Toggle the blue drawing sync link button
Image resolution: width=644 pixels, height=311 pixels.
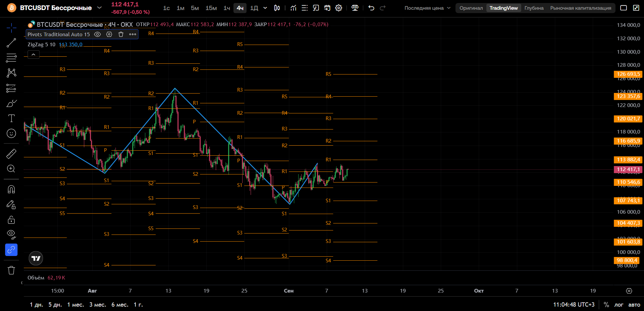click(11, 250)
